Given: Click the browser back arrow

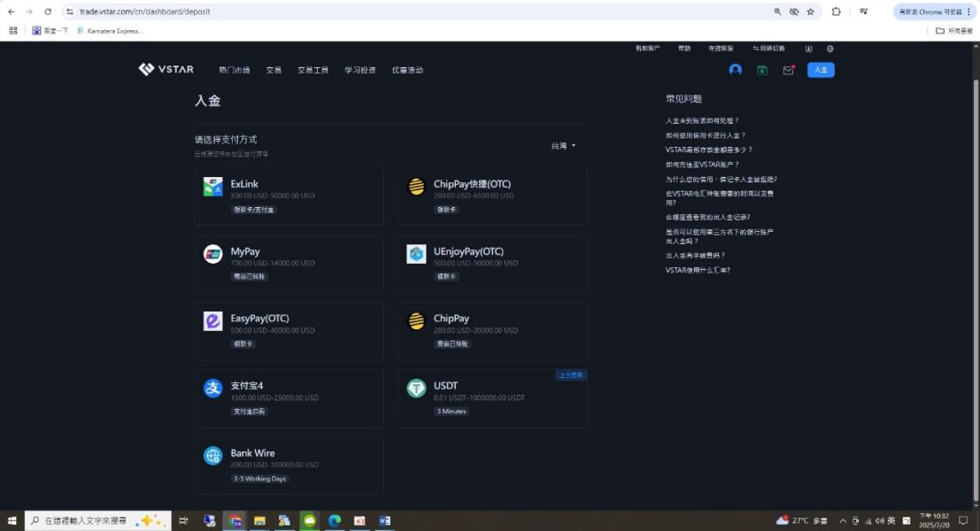Looking at the screenshot, I should point(12,12).
